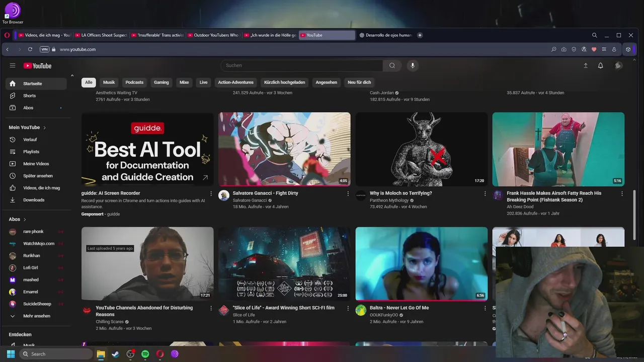The height and width of the screenshot is (362, 644).
Task: Open the Opera menu icon
Action: pyautogui.click(x=7, y=35)
